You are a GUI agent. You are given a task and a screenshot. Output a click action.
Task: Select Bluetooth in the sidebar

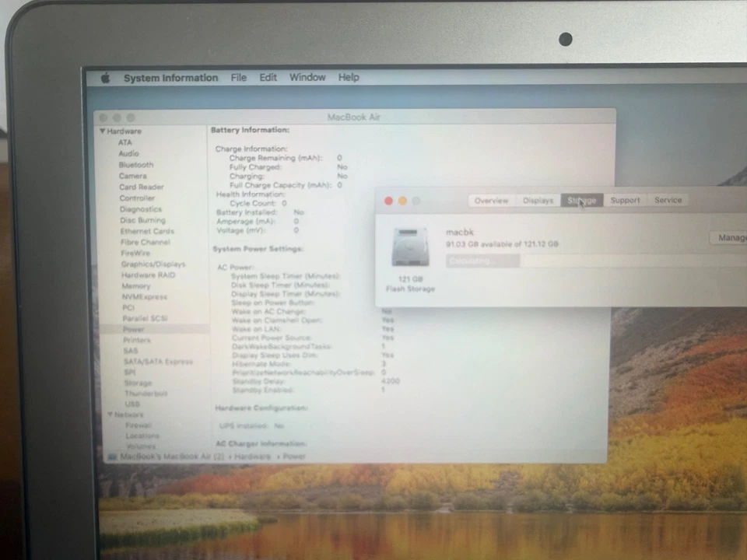coord(135,165)
